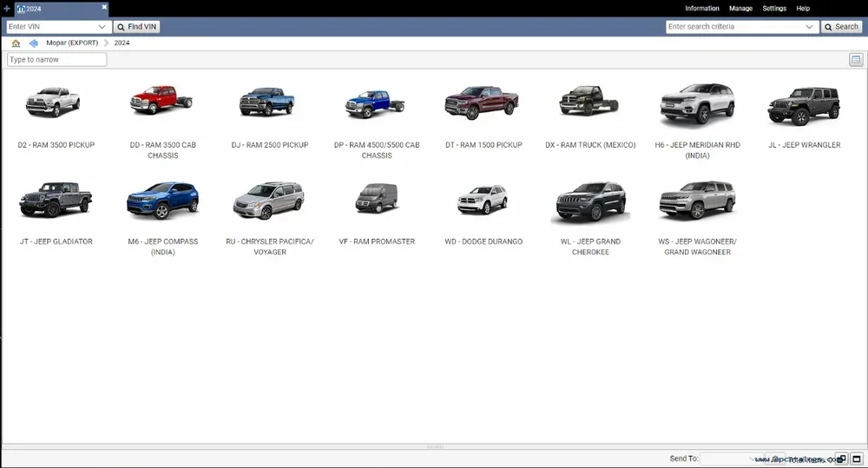The height and width of the screenshot is (468, 868).
Task: Expand the Enter VIN dropdown arrow
Action: click(x=102, y=27)
